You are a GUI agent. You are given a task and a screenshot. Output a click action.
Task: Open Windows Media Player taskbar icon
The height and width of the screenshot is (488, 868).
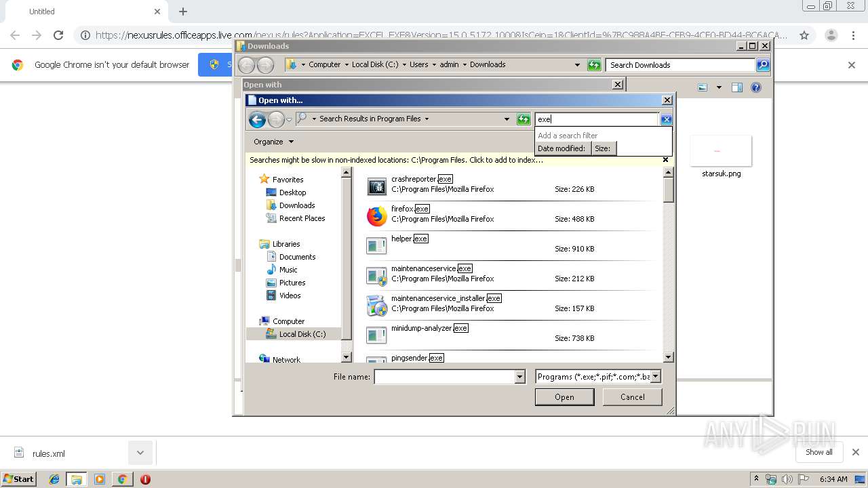coord(100,479)
